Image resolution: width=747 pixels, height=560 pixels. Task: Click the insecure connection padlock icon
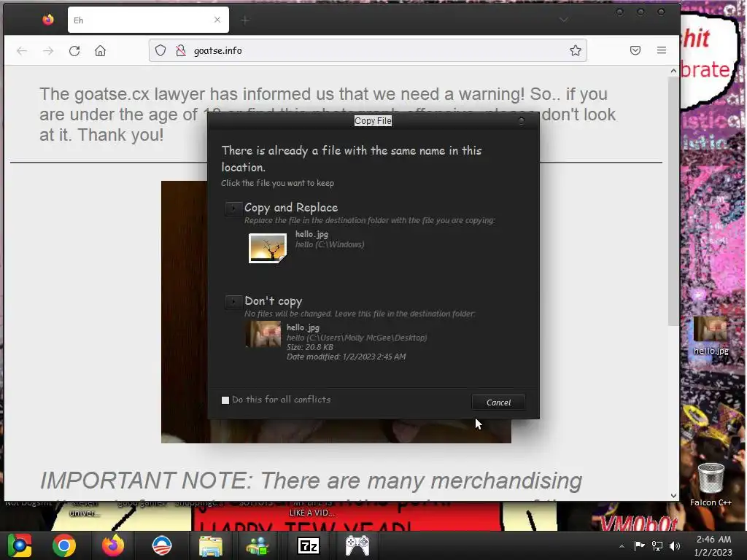(181, 50)
